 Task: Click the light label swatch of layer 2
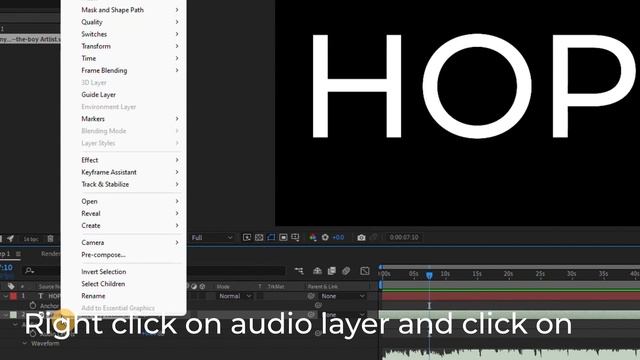click(x=13, y=315)
